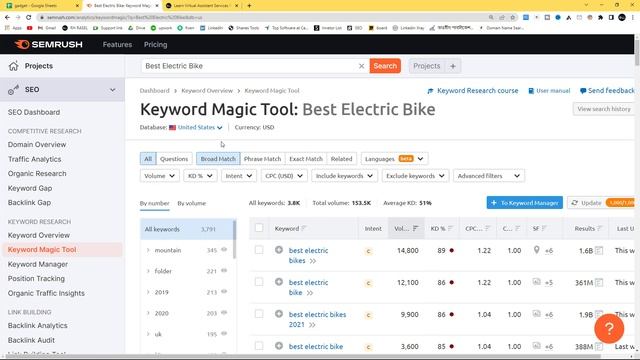Select the Phrase Match tab
This screenshot has height=360, width=640.
[262, 158]
